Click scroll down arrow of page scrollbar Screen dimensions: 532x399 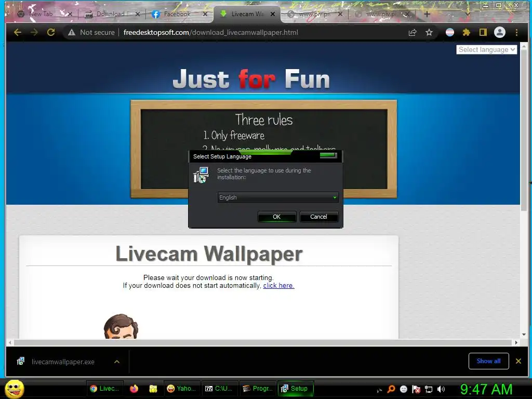pos(524,335)
